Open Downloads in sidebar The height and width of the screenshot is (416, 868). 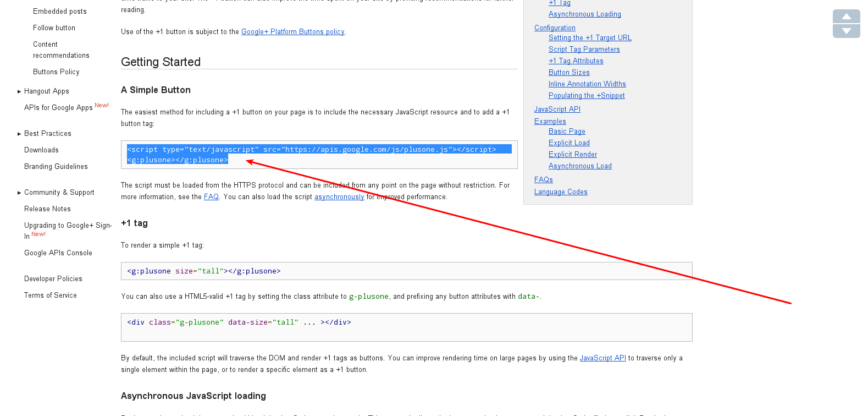pyautogui.click(x=41, y=150)
